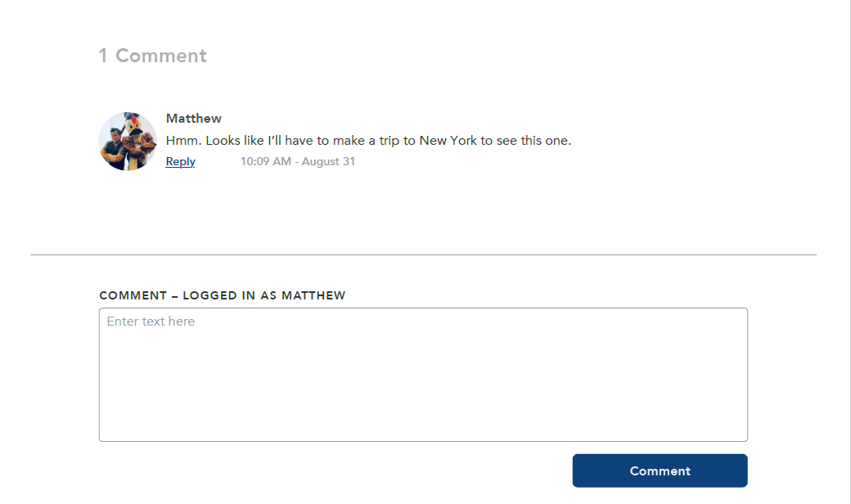Screen dimensions: 851x504
Task: Open Matthew's circular avatar photo
Action: click(x=128, y=142)
